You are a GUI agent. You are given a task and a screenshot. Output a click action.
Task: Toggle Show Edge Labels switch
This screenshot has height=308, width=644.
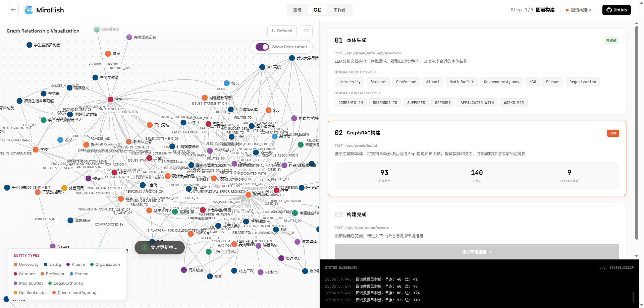click(x=262, y=47)
